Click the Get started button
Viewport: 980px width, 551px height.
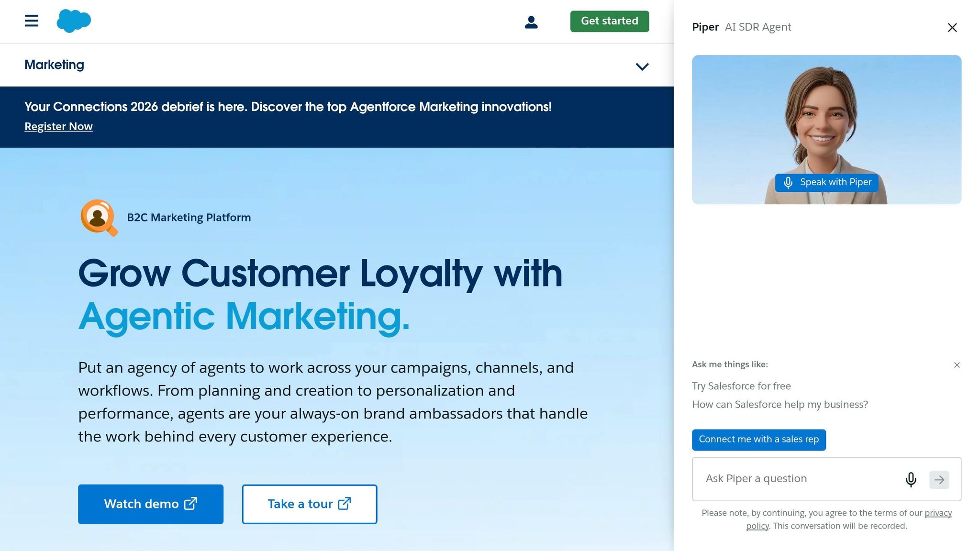click(x=610, y=21)
